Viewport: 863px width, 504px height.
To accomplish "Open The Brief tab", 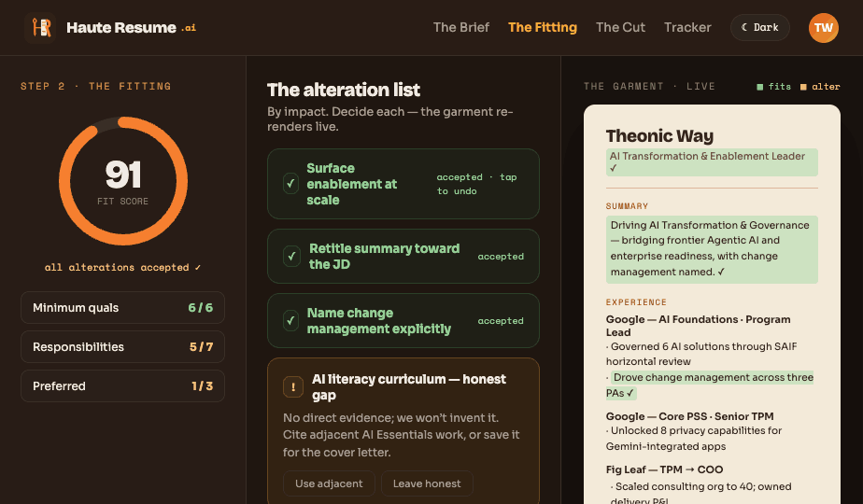I will point(461,27).
